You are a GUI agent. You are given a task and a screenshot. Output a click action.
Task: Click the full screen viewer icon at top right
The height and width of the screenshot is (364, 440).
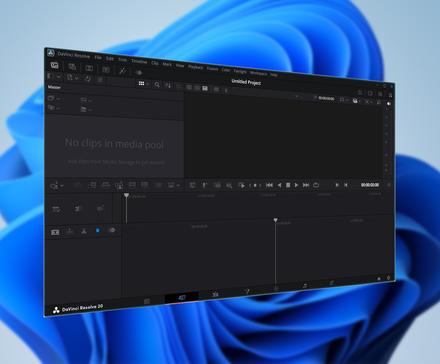point(370,93)
